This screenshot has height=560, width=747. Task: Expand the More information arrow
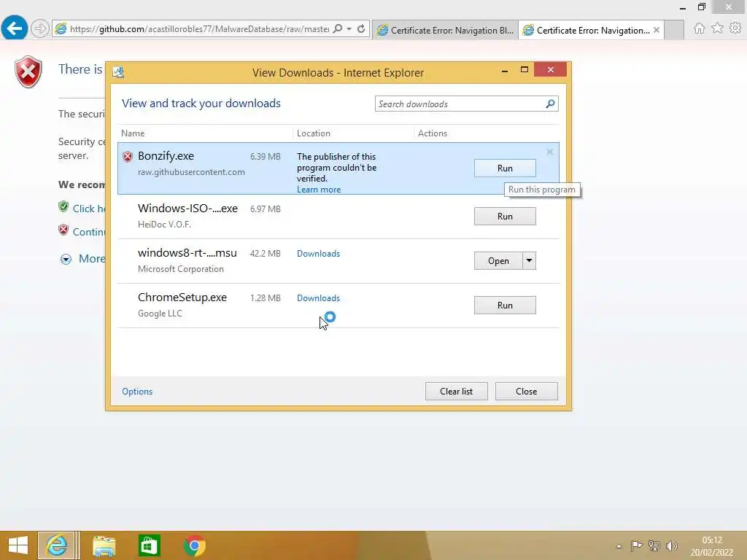coord(66,259)
